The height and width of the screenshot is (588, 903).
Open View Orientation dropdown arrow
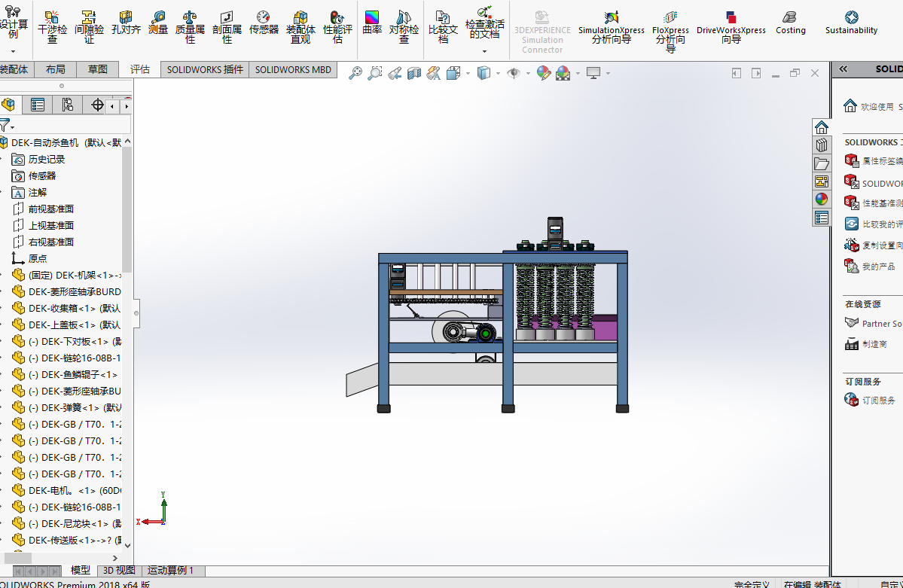468,74
